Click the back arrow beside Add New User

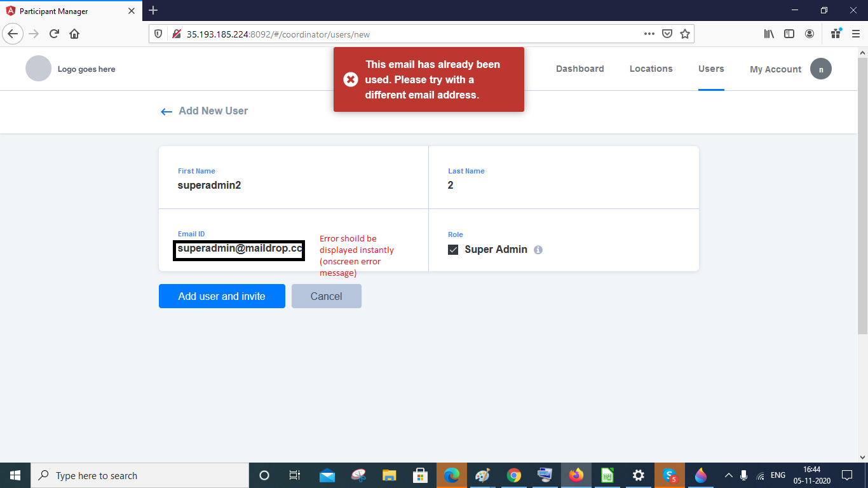(166, 111)
